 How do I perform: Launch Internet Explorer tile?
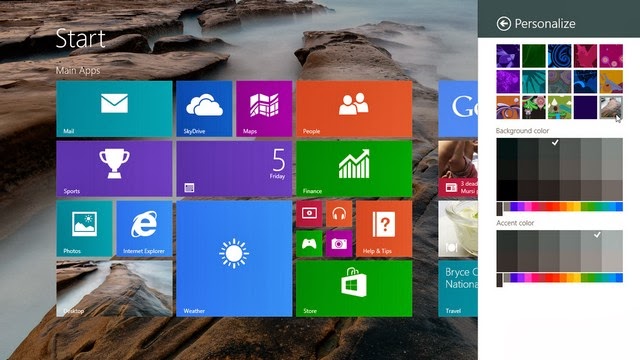(x=144, y=229)
